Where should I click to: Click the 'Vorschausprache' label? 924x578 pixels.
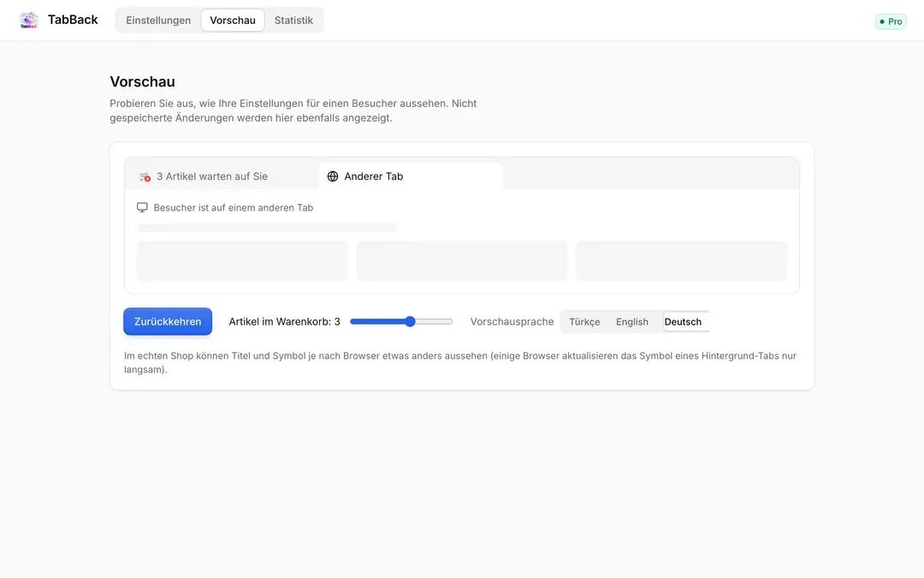tap(512, 322)
